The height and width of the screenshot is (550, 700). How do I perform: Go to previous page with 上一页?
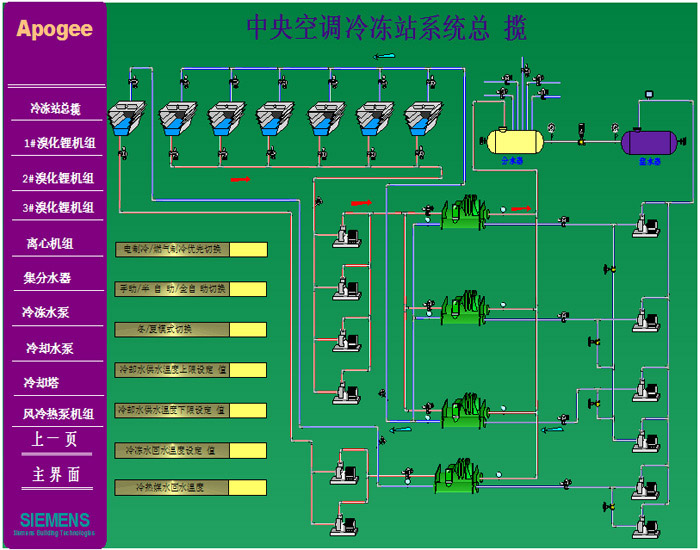point(54,440)
